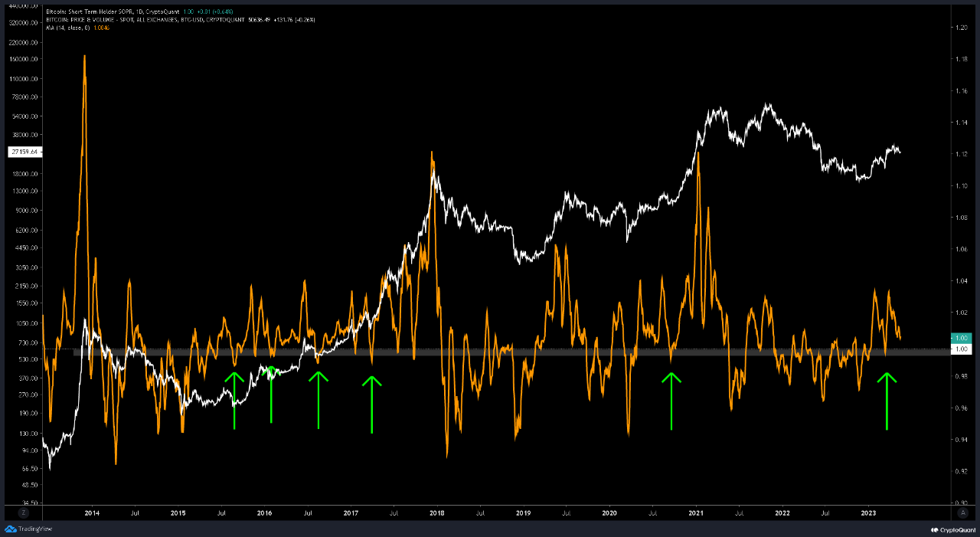Click the 1.20 tick on right scale

(x=961, y=28)
